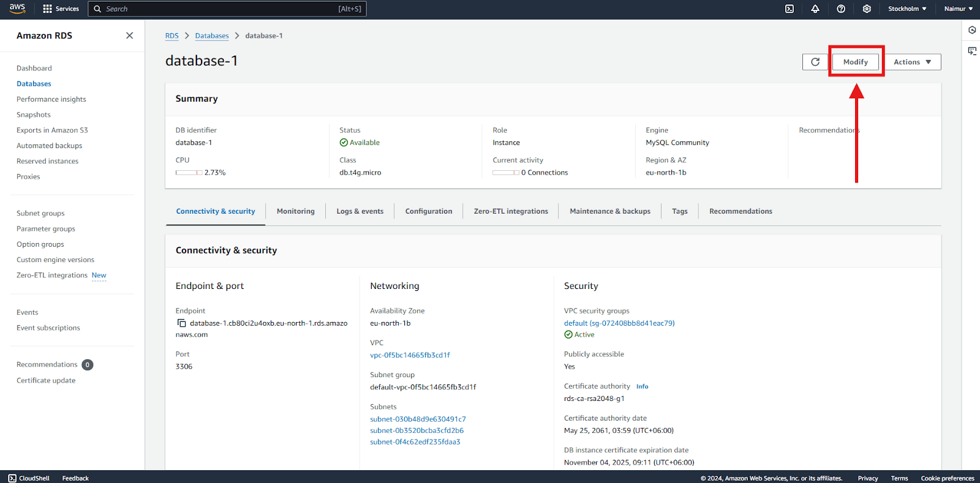Image resolution: width=980 pixels, height=483 pixels.
Task: Open the notifications bell
Action: click(x=815, y=9)
